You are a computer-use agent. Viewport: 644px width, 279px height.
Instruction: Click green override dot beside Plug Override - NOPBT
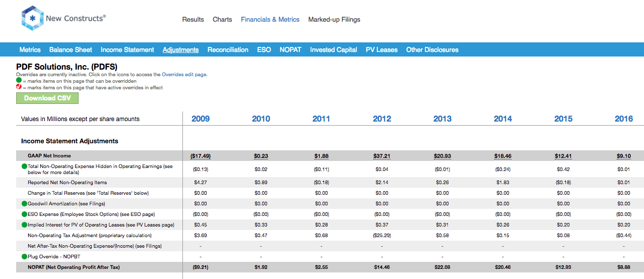coord(24,256)
